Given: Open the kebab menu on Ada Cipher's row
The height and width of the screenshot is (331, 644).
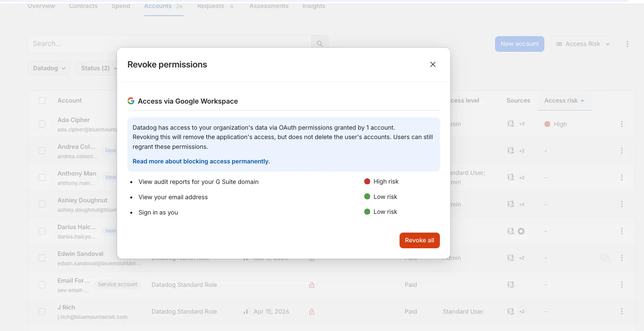Looking at the screenshot, I should (x=622, y=124).
